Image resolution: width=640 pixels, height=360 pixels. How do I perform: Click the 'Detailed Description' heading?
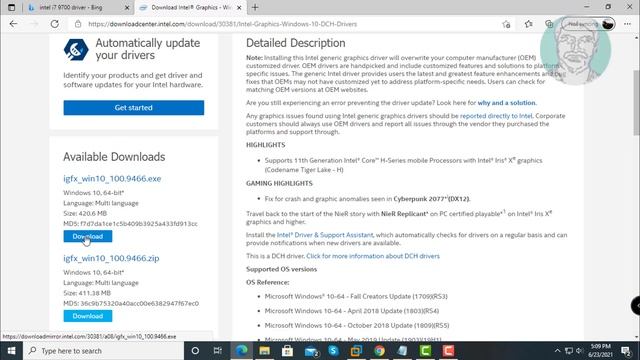(296, 43)
